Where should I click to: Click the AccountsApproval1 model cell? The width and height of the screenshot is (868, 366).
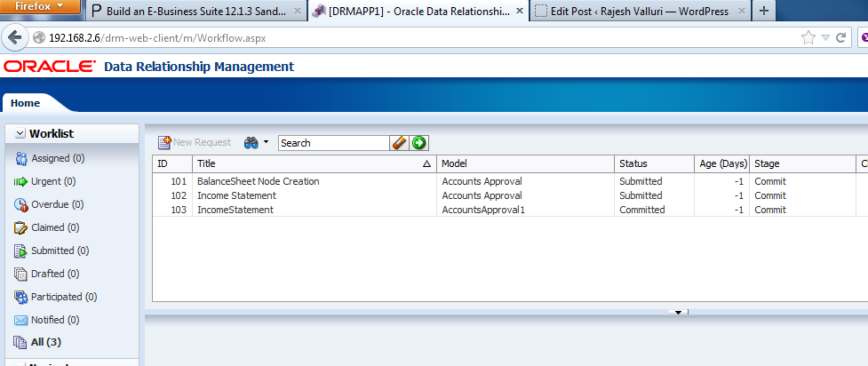(x=482, y=210)
